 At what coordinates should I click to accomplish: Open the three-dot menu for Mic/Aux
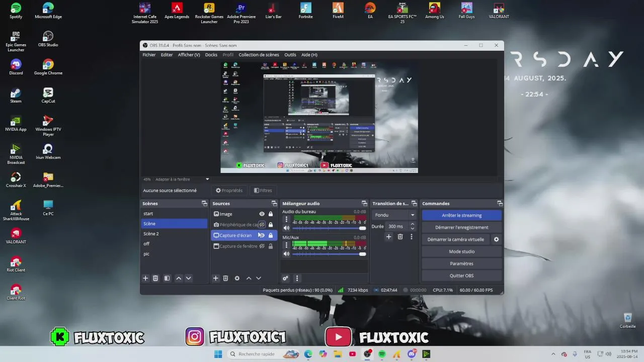287,245
